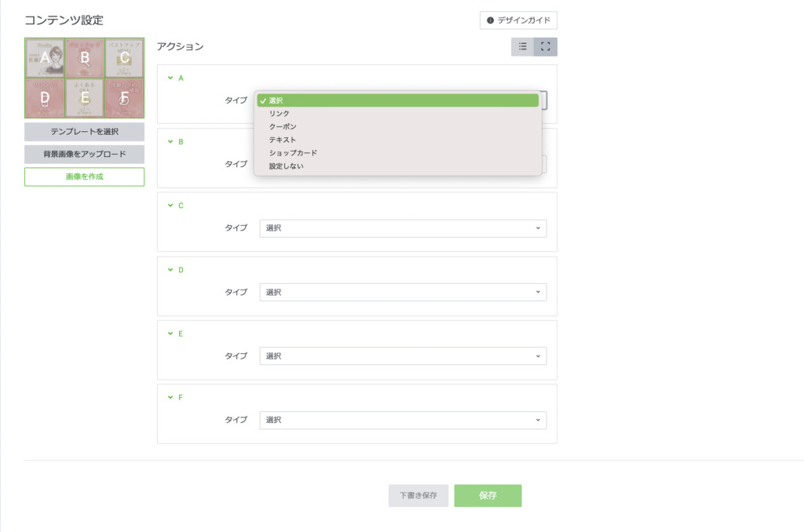
Task: Open the type dropdown for section C
Action: point(402,228)
